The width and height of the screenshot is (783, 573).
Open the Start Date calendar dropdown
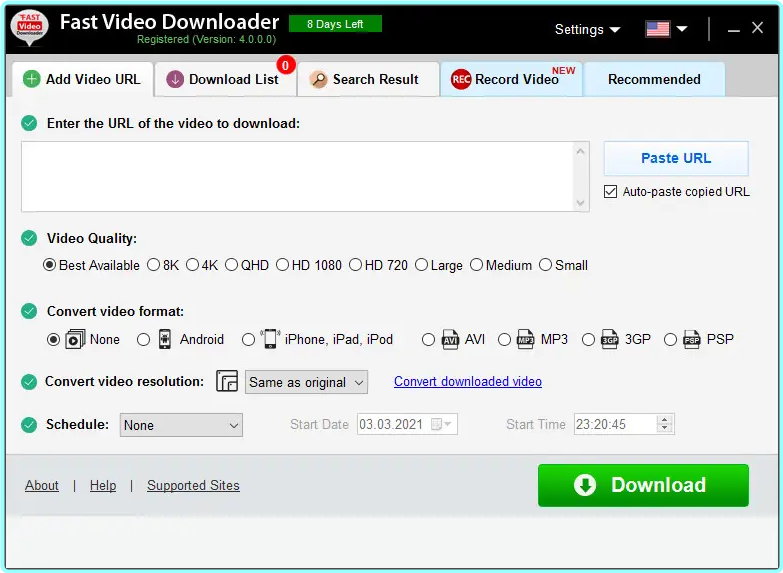click(x=442, y=424)
